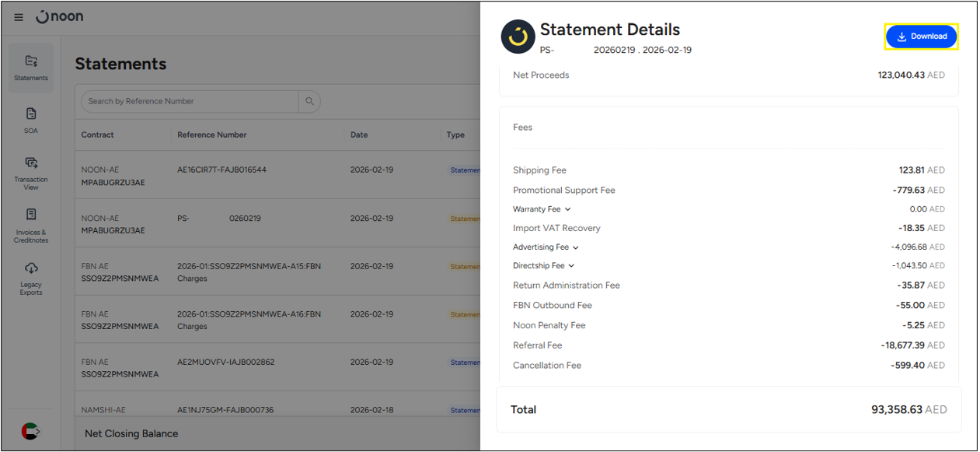Screen dimensions: 980x452
Task: Open Legacy Exports
Action: coord(31,277)
